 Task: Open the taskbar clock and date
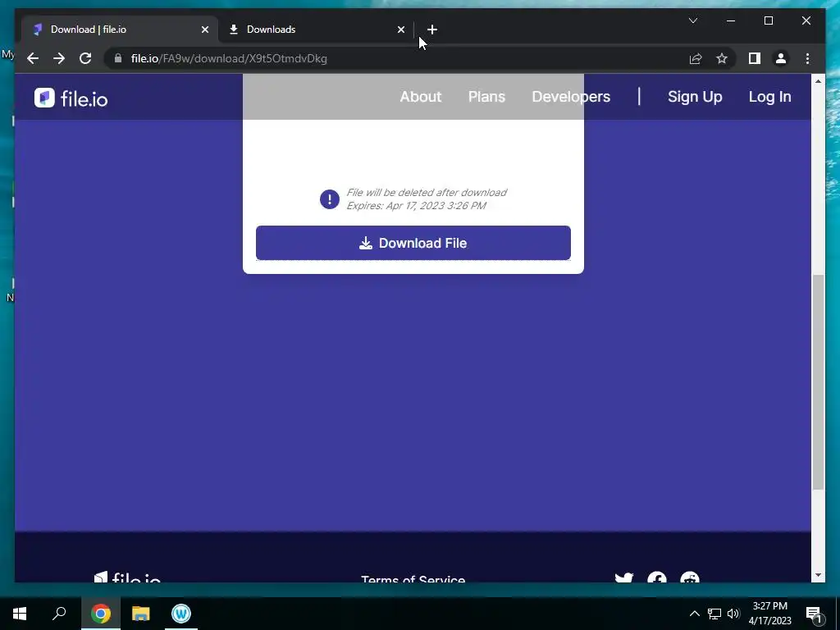[x=769, y=614]
